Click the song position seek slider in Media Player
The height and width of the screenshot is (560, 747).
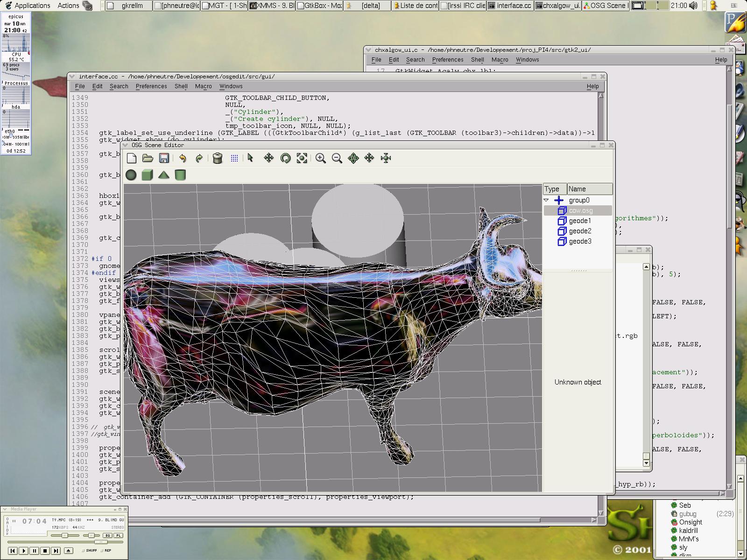65,542
